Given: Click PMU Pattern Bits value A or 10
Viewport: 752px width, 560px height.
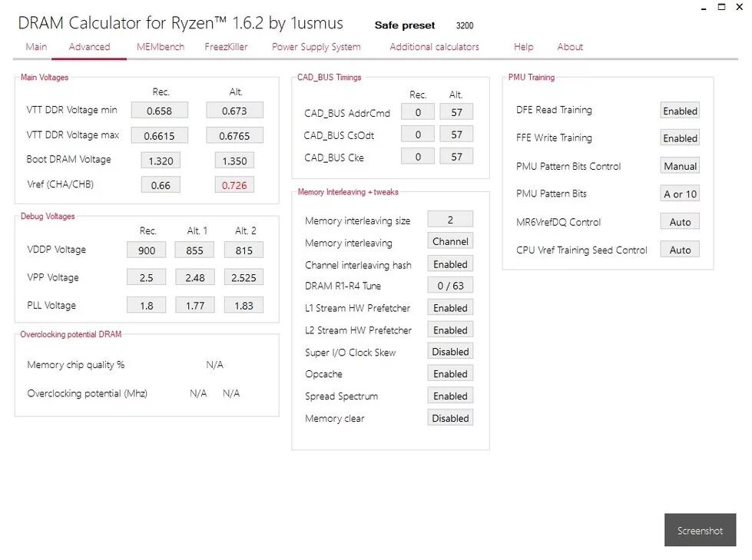Looking at the screenshot, I should click(x=680, y=194).
